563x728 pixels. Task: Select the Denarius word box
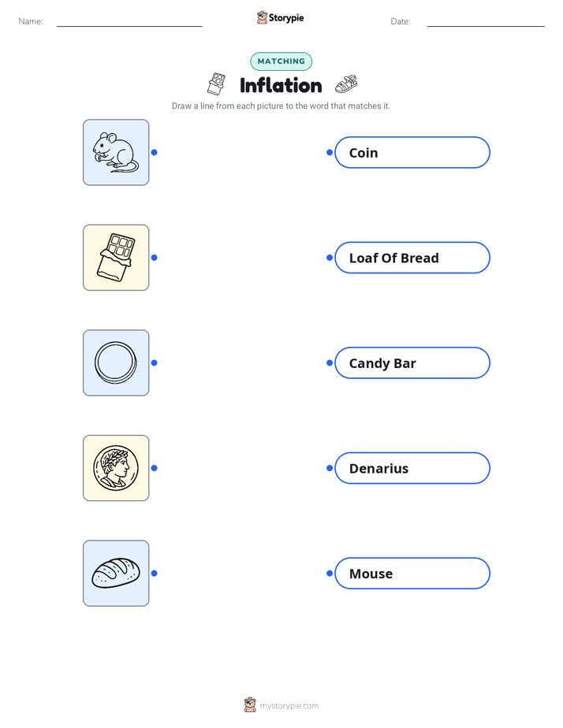pyautogui.click(x=412, y=468)
